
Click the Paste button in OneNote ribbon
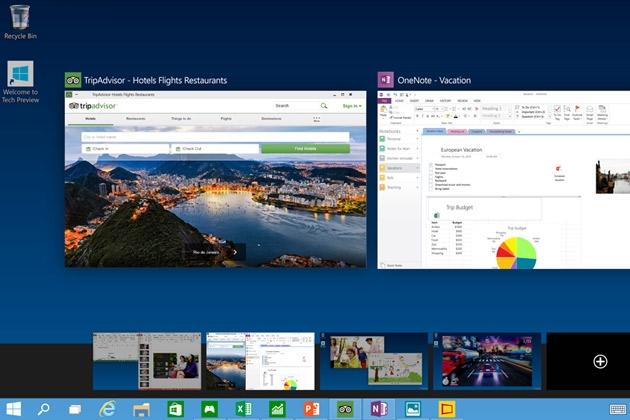pyautogui.click(x=383, y=111)
